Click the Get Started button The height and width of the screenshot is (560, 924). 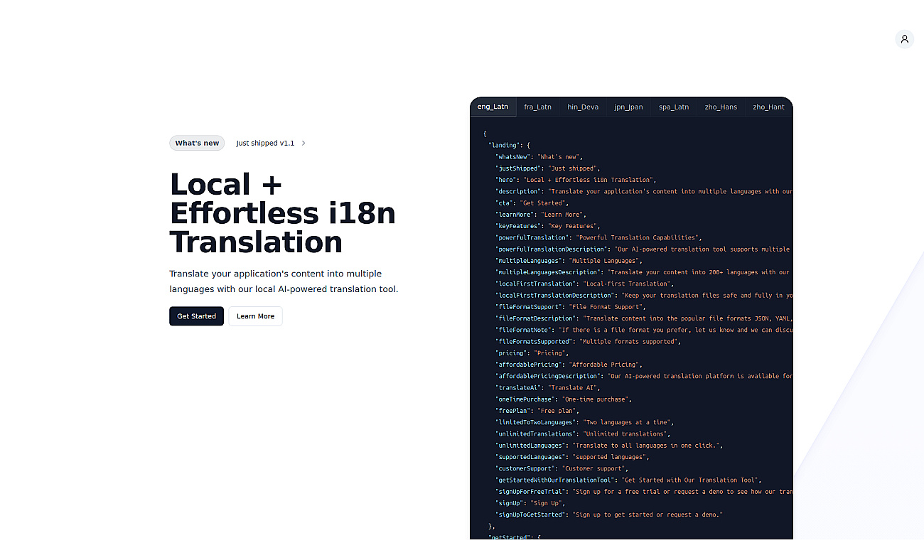pyautogui.click(x=196, y=316)
